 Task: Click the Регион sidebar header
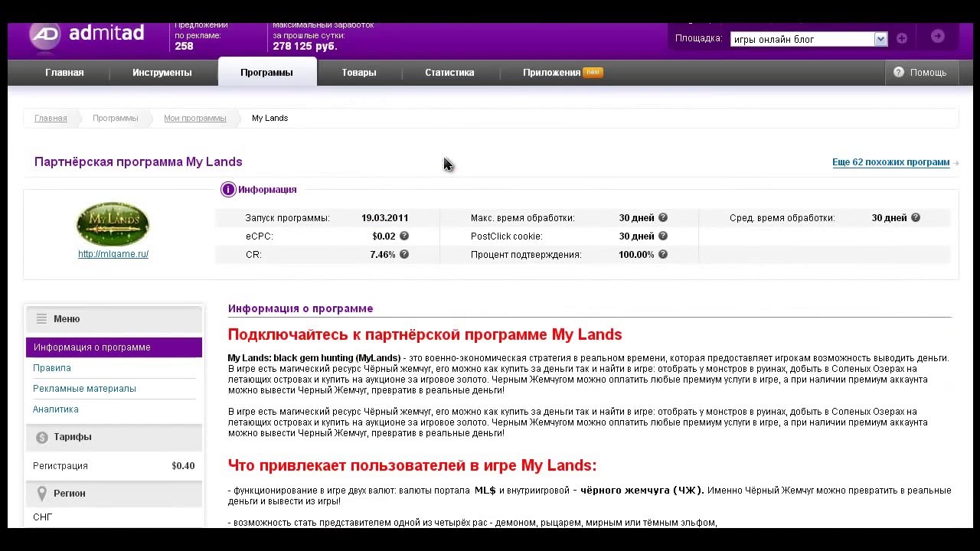click(x=114, y=494)
